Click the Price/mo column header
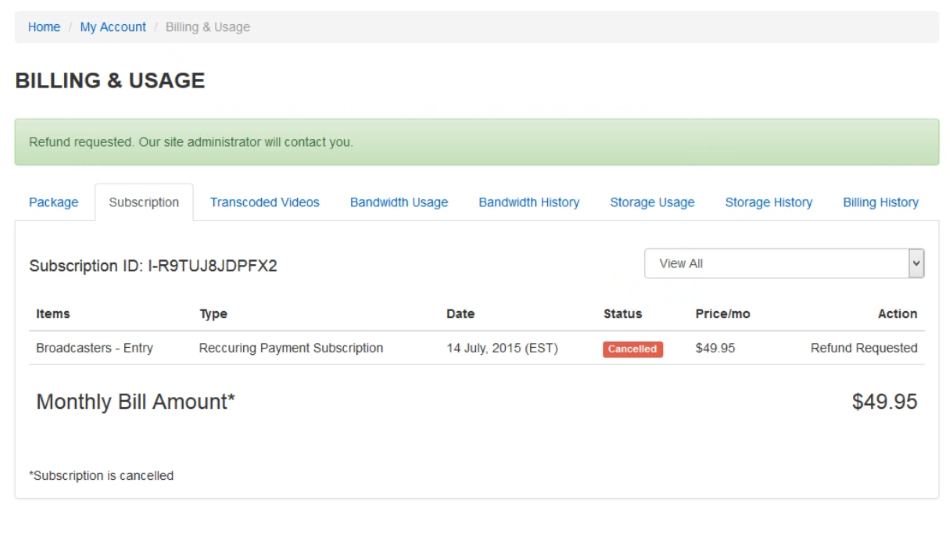Screen dimensions: 950x534 click(722, 314)
